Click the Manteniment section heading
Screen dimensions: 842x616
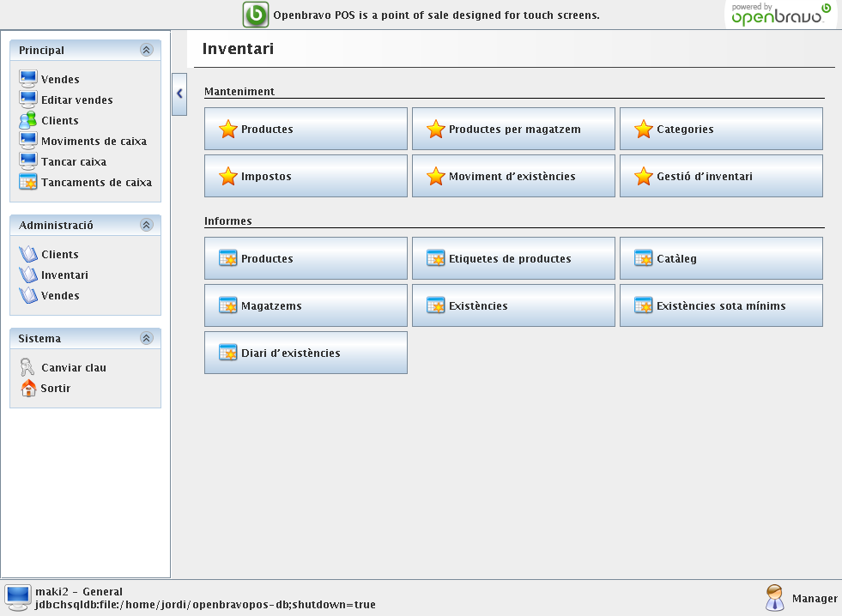coord(239,91)
